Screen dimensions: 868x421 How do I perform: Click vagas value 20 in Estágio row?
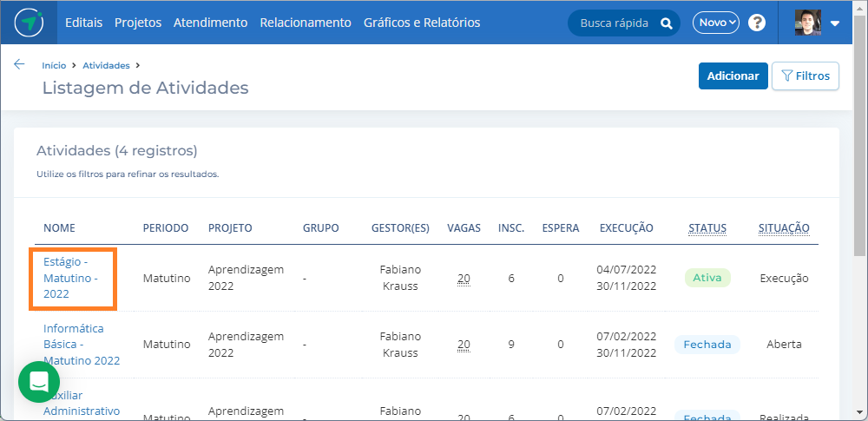pos(464,278)
